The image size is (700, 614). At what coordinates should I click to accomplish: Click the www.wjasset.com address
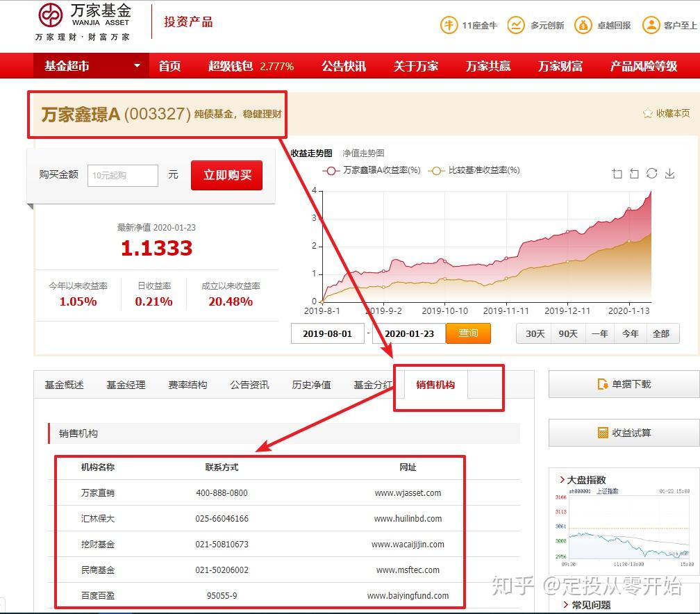(408, 493)
